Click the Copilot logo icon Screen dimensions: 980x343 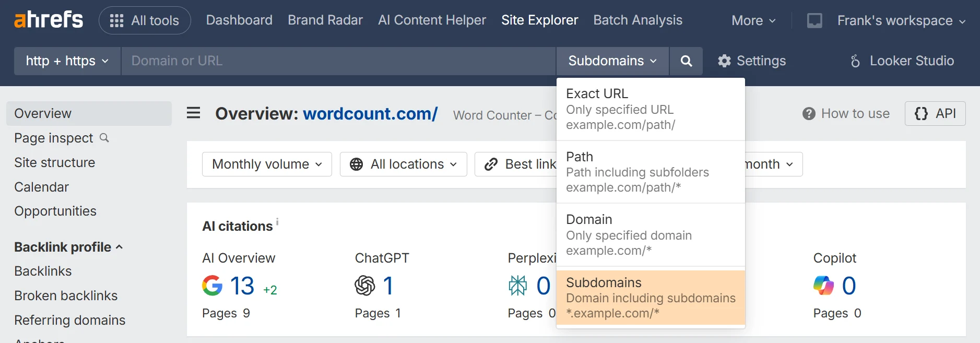[823, 286]
